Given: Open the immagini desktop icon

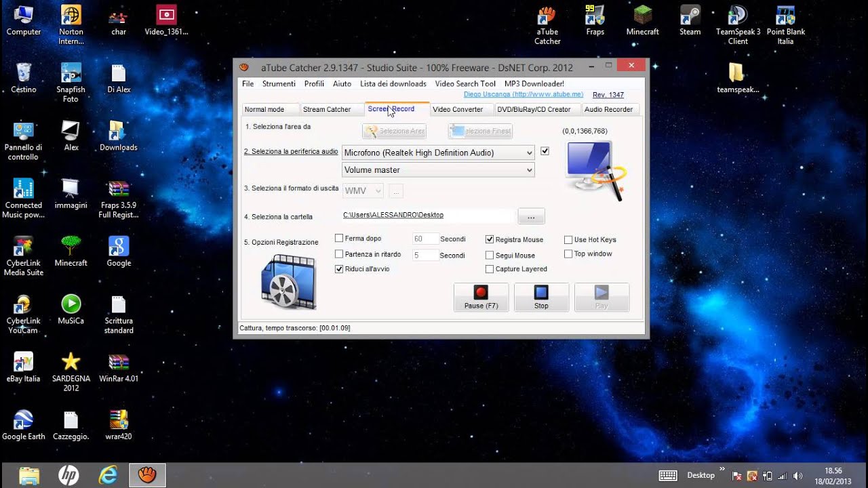Looking at the screenshot, I should [x=71, y=194].
